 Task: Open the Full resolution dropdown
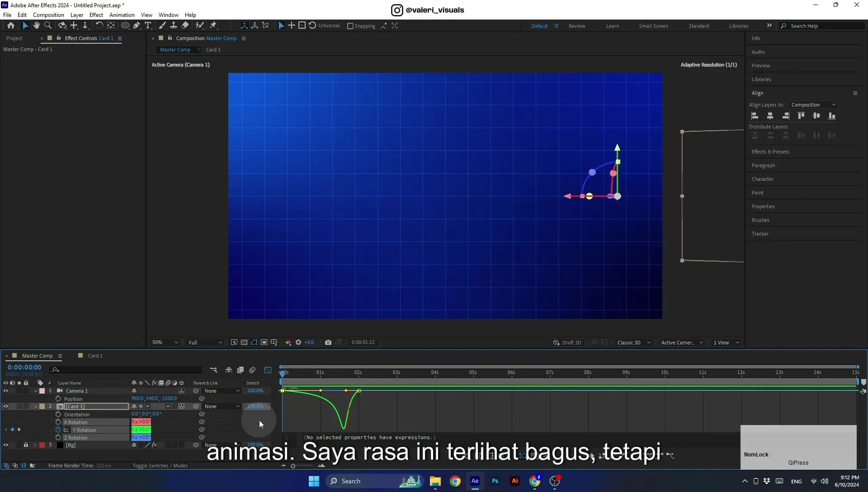[x=205, y=342]
